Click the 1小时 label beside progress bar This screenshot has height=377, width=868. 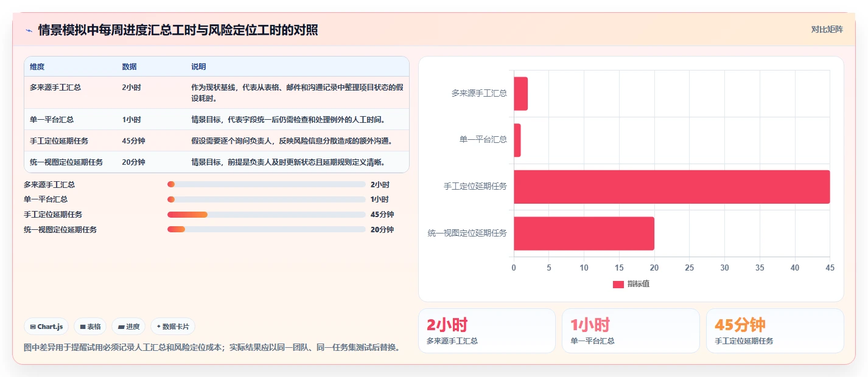pos(380,199)
